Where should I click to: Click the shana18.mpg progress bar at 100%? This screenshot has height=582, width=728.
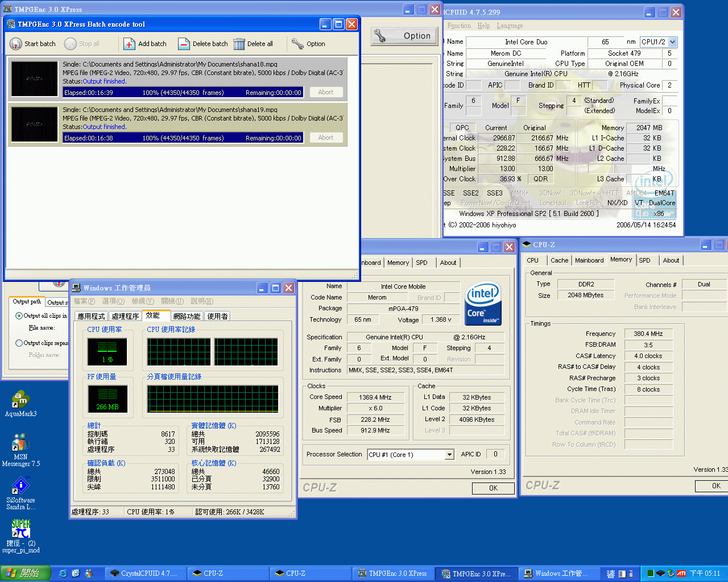[x=183, y=92]
